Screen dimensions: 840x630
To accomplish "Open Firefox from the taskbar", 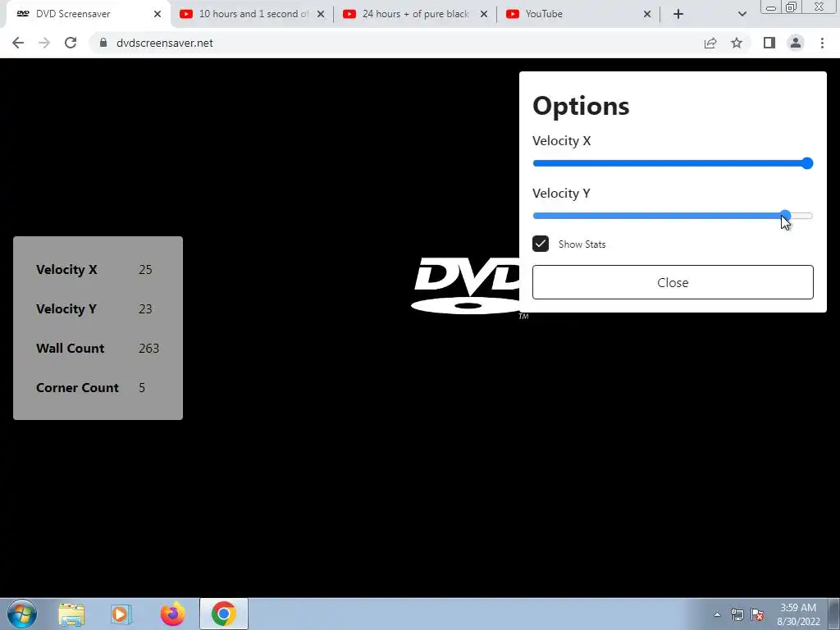I will (x=172, y=614).
